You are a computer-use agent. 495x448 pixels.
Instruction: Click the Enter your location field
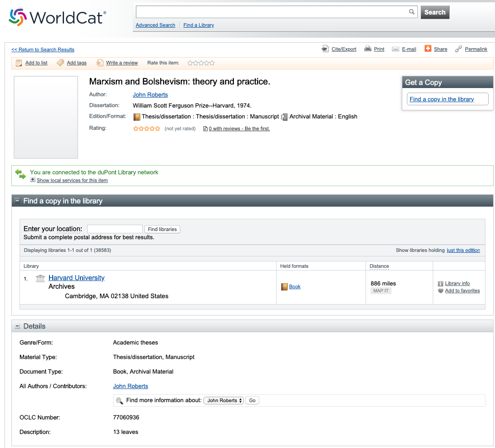click(114, 229)
